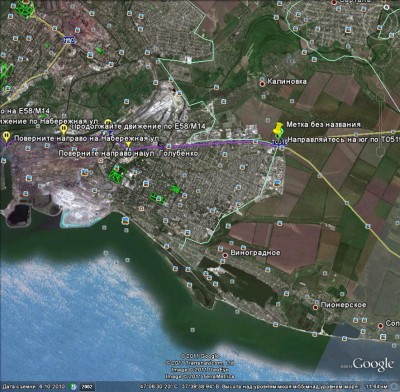Click the direction pin before Поверните направо на Набережная
400x392 pixels.
pyautogui.click(x=6, y=136)
